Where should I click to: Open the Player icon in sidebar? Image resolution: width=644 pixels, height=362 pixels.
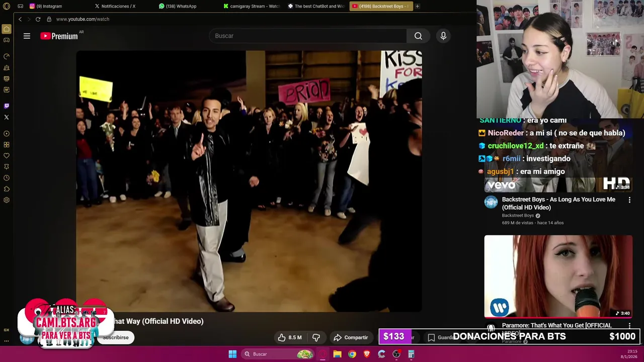[7, 134]
